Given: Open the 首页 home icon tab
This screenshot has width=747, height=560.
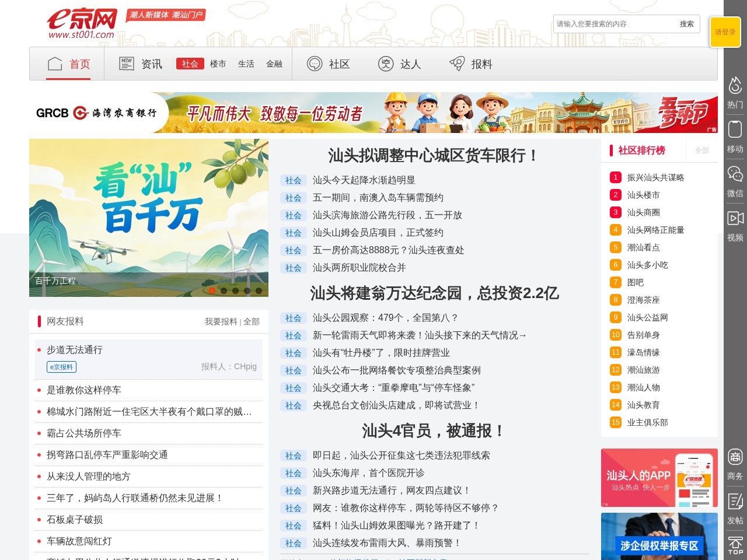Looking at the screenshot, I should [x=55, y=64].
